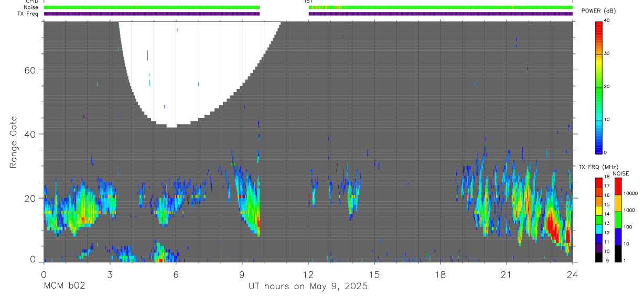
Task: Click the green Noise strip before the gap
Action: click(152, 7)
